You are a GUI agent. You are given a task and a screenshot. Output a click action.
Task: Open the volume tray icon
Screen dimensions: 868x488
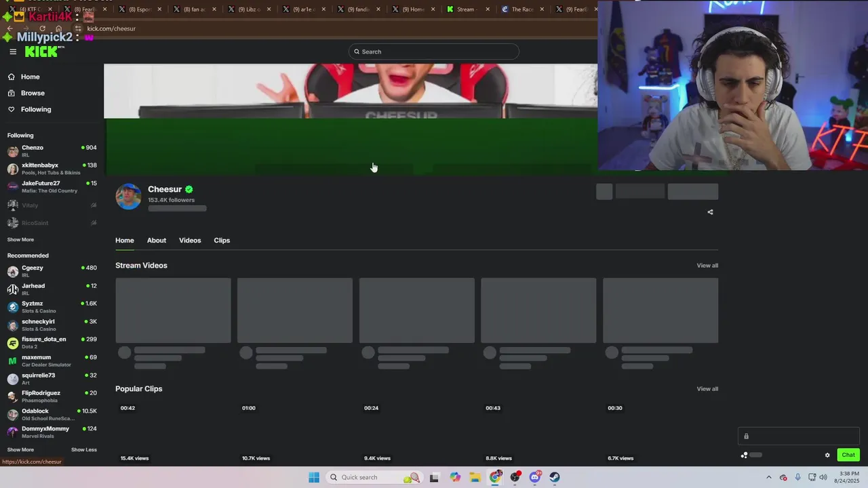pos(823,477)
